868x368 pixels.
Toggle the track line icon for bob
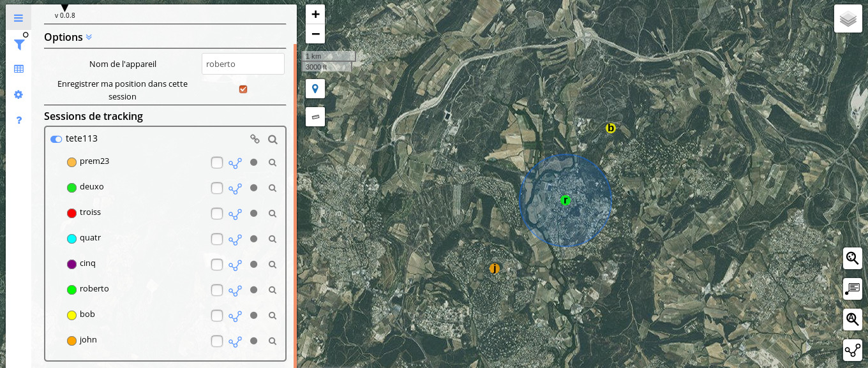236,316
